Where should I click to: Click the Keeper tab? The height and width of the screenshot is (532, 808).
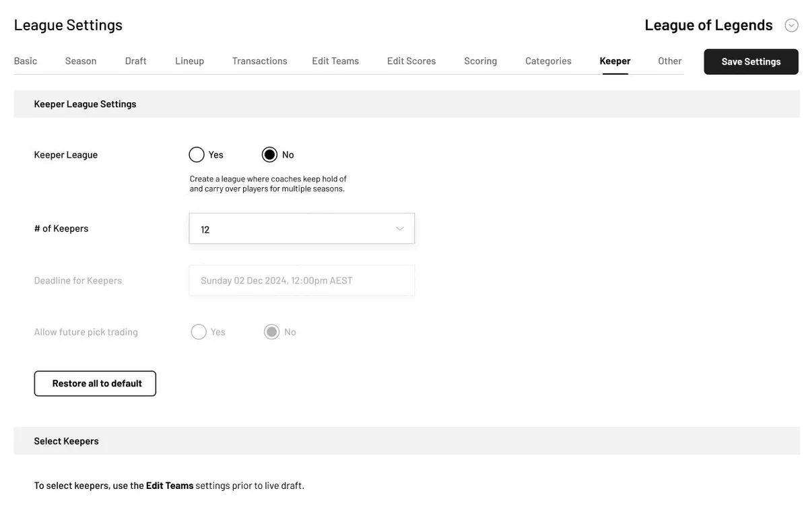pyautogui.click(x=615, y=61)
